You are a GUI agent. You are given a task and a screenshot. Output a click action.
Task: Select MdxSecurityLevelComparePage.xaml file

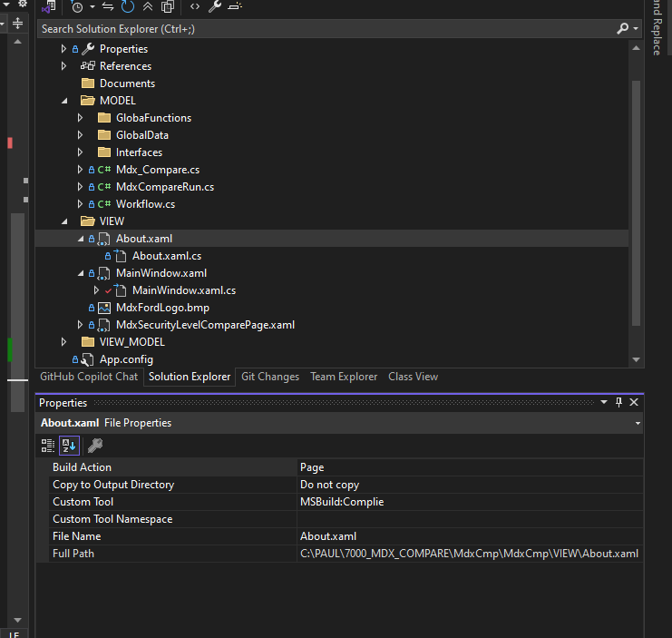[x=205, y=325]
